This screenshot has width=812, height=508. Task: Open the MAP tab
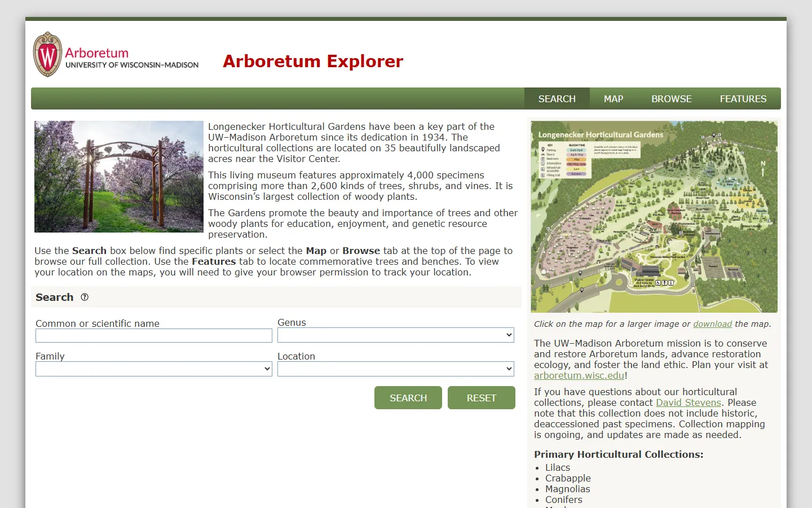tap(614, 99)
